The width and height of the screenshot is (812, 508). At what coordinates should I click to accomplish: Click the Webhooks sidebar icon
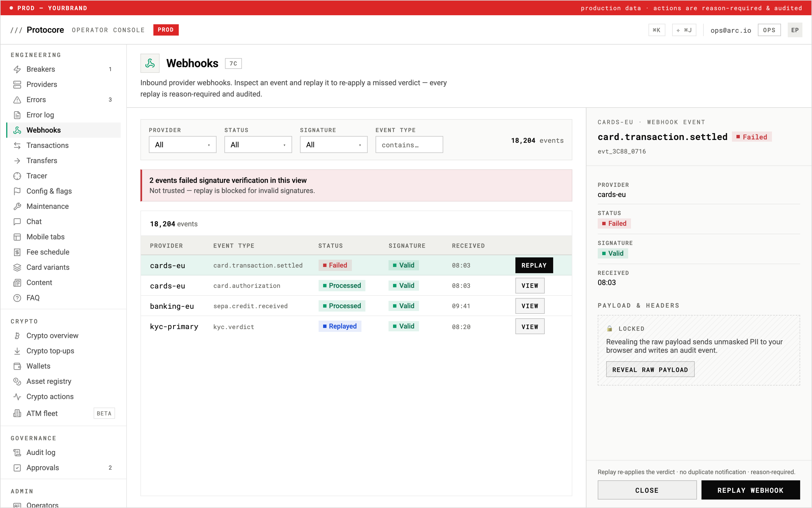point(17,130)
